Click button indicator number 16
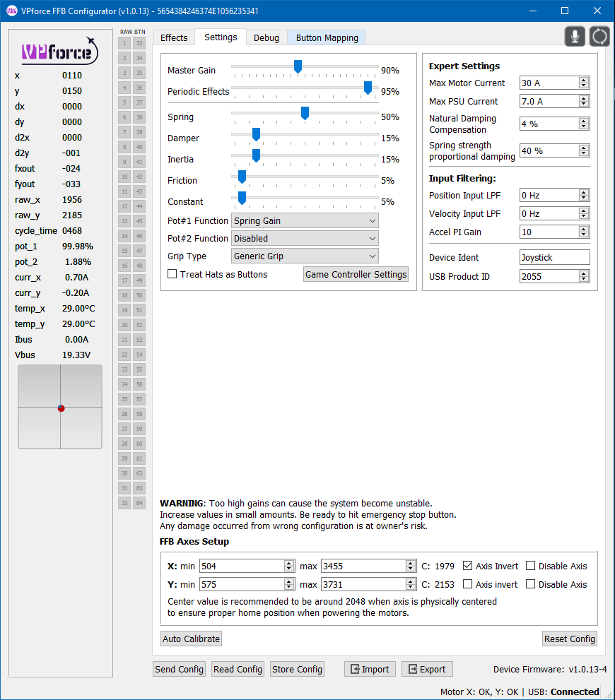Screen dimensions: 615x700 coord(124,266)
